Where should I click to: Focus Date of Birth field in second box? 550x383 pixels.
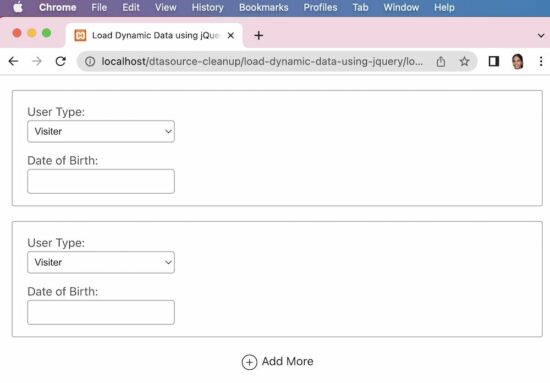point(101,312)
